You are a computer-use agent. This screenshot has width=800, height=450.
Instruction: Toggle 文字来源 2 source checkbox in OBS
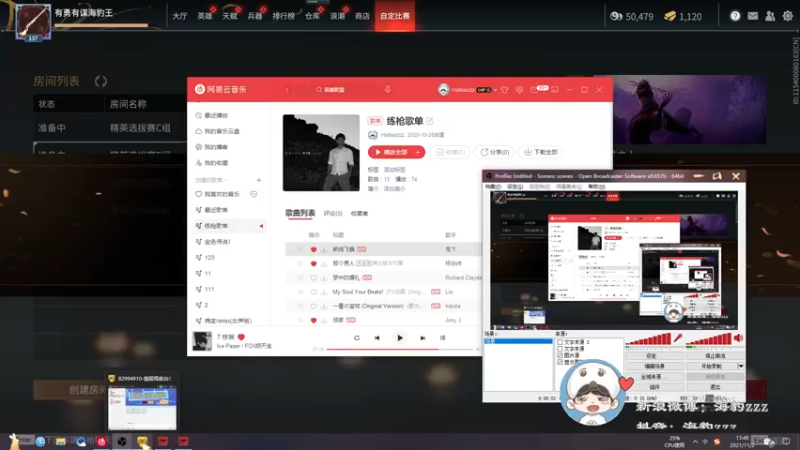(x=560, y=342)
